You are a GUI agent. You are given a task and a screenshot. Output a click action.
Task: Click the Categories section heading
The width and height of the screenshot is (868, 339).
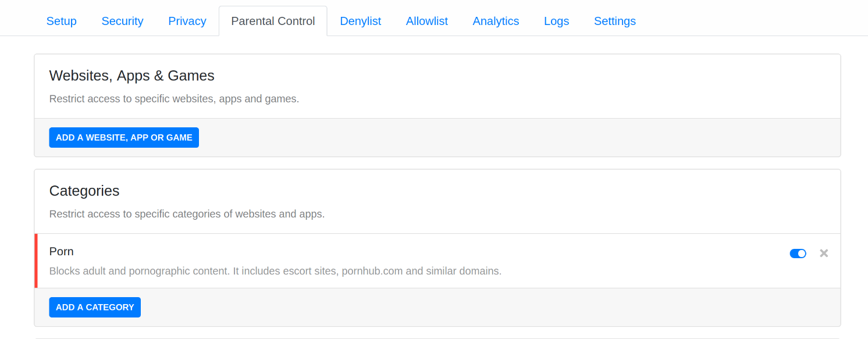click(84, 191)
